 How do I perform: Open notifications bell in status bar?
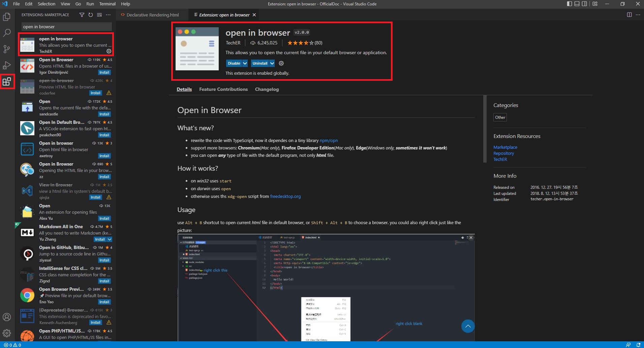coord(638,345)
